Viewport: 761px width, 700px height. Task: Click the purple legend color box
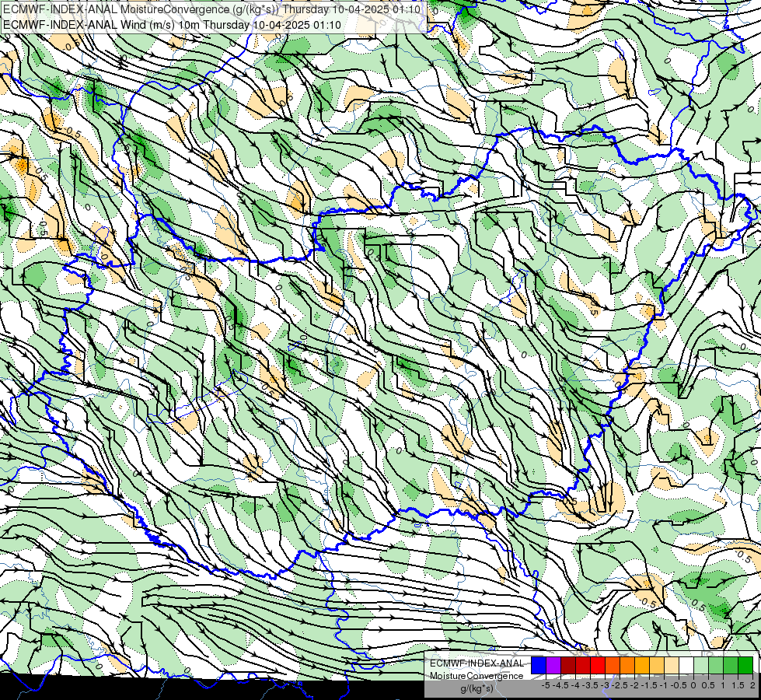pos(553,665)
